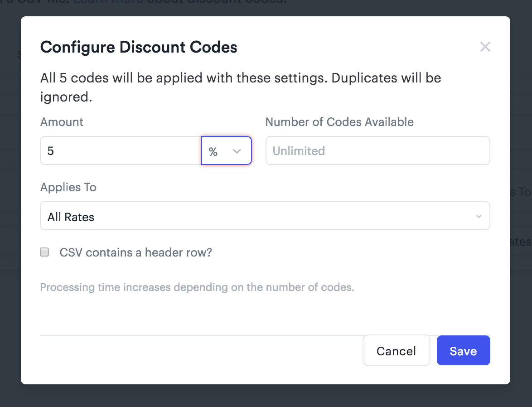Select the value 5 in Amount
The height and width of the screenshot is (407, 532).
[x=50, y=150]
